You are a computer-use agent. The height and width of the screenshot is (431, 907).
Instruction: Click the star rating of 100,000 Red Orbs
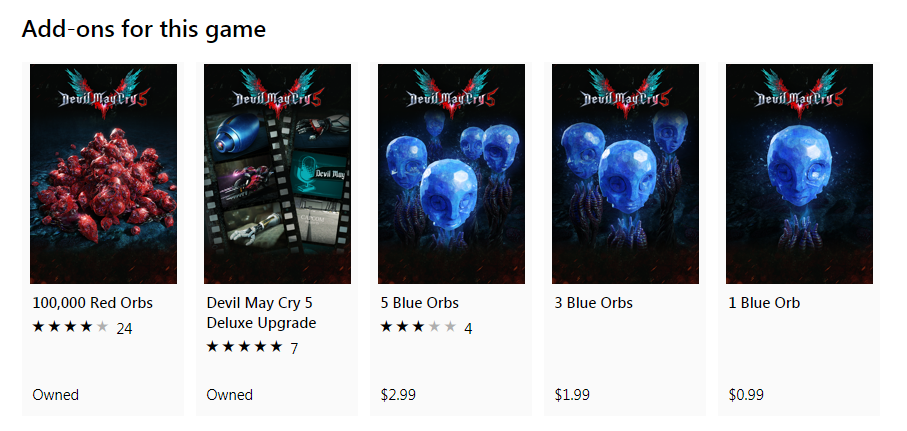click(71, 327)
